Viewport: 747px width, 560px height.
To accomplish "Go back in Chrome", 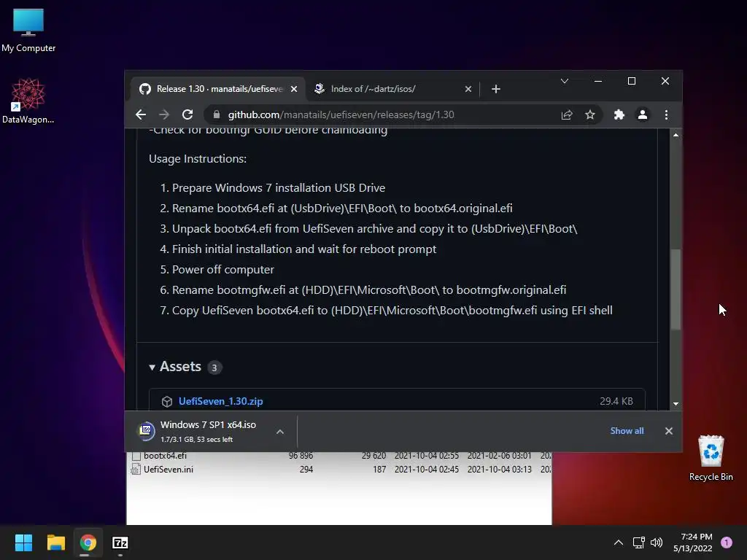I will tap(141, 114).
